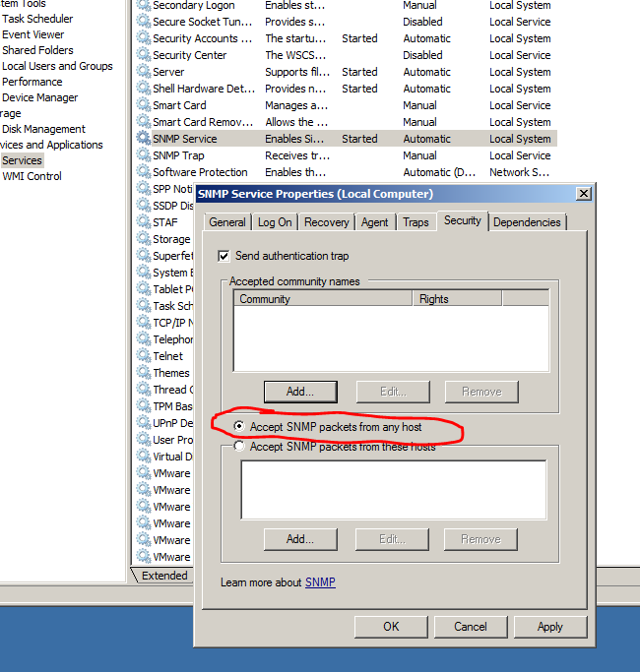The height and width of the screenshot is (672, 640).
Task: Click the gear icon beside Secure Socket Tunneling
Action: point(144,21)
